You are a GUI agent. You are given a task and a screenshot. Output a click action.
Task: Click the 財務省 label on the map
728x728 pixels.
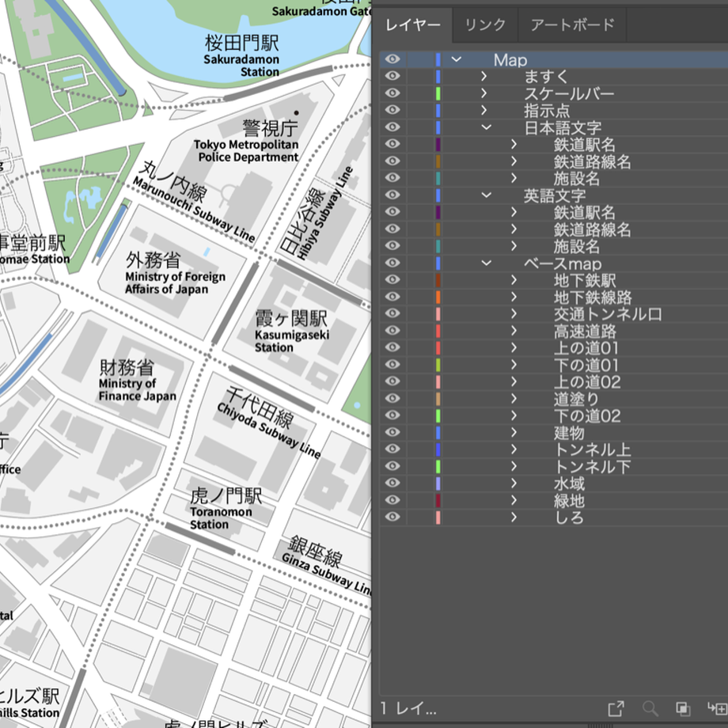point(127,367)
